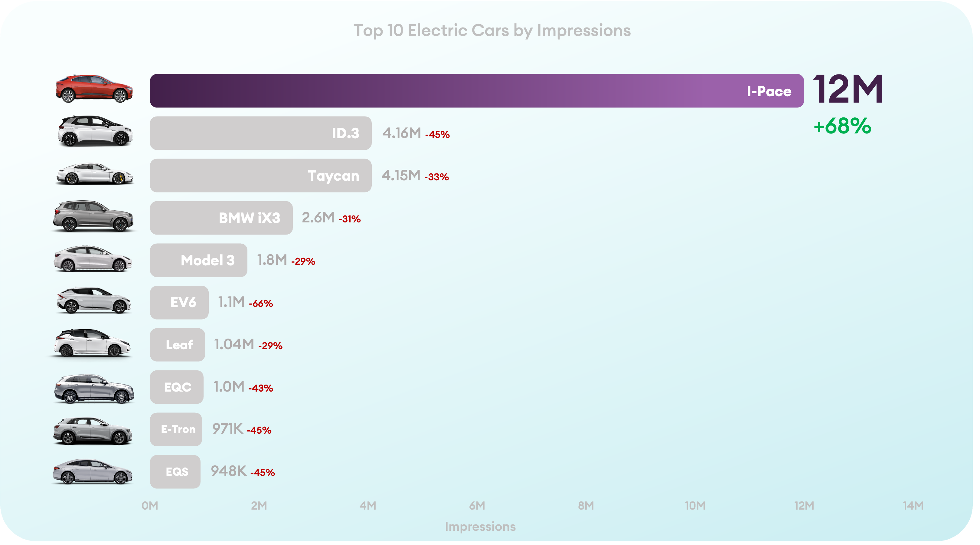Click the white Tesla Model 3 image
This screenshot has width=980, height=545.
point(93,260)
